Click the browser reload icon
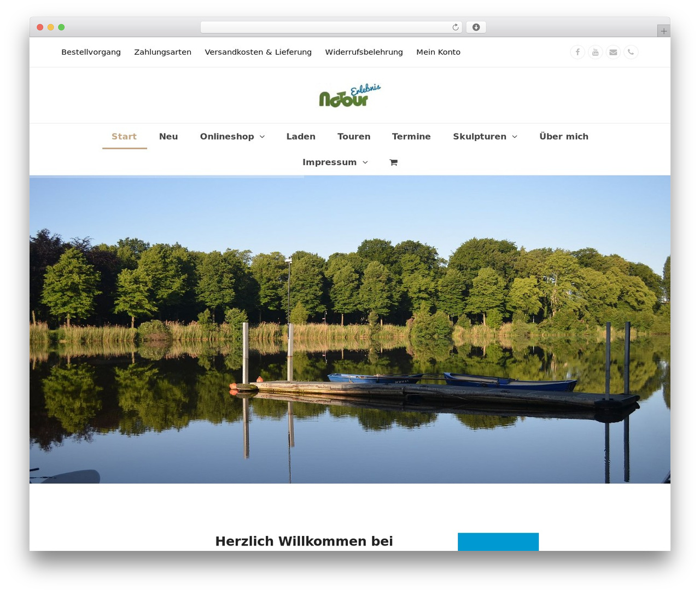 455,27
